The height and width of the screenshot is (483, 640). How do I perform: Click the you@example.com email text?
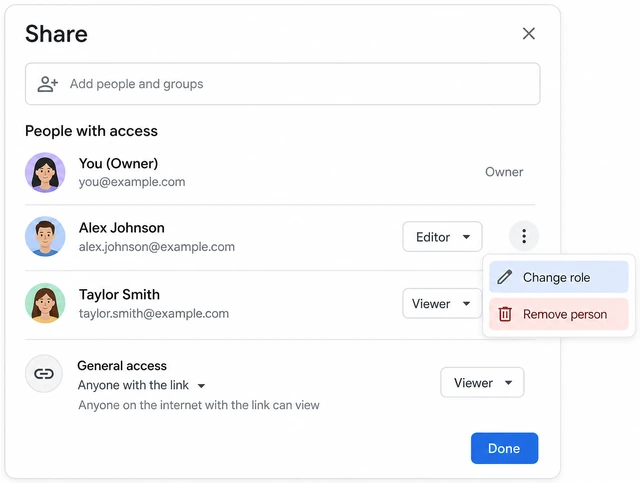click(x=132, y=182)
